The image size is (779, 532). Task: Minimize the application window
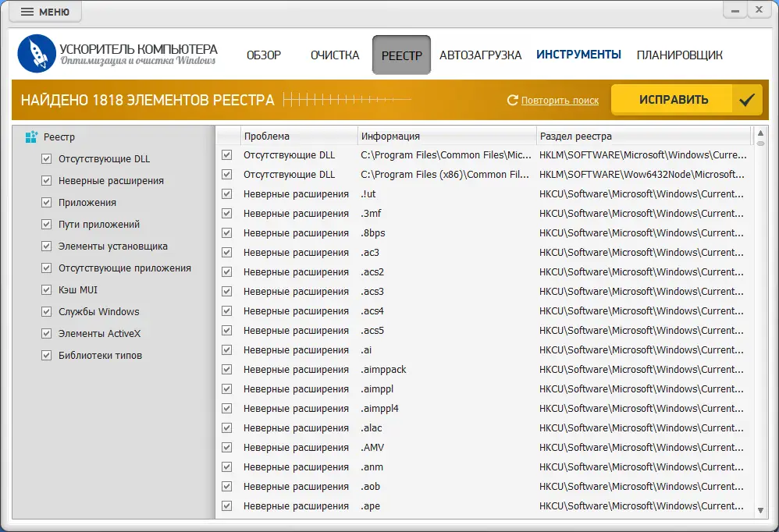[734, 10]
